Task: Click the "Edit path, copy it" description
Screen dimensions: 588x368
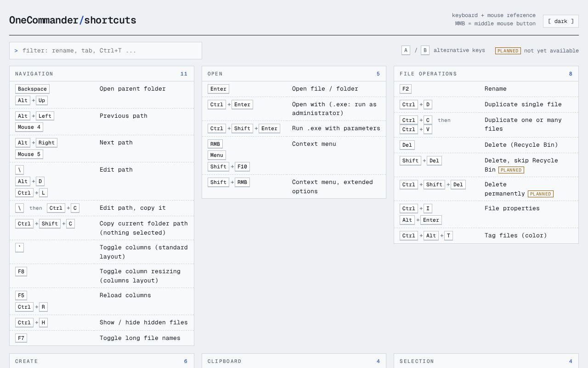Action: tap(133, 208)
